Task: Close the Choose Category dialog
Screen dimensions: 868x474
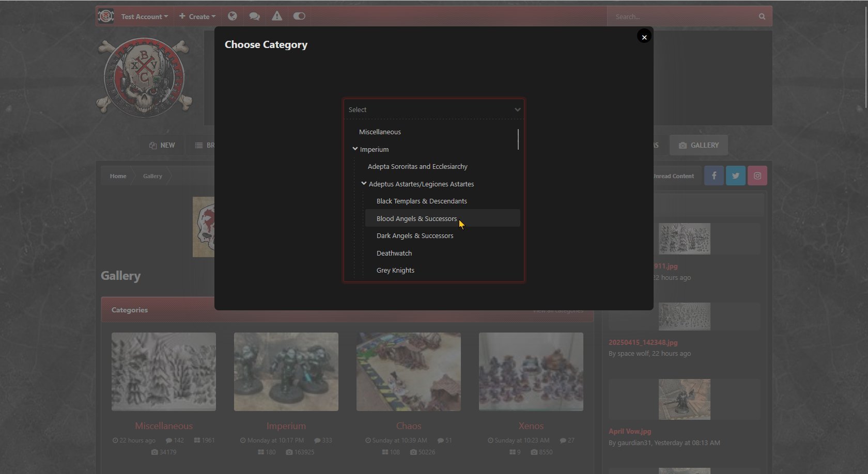Action: (644, 37)
